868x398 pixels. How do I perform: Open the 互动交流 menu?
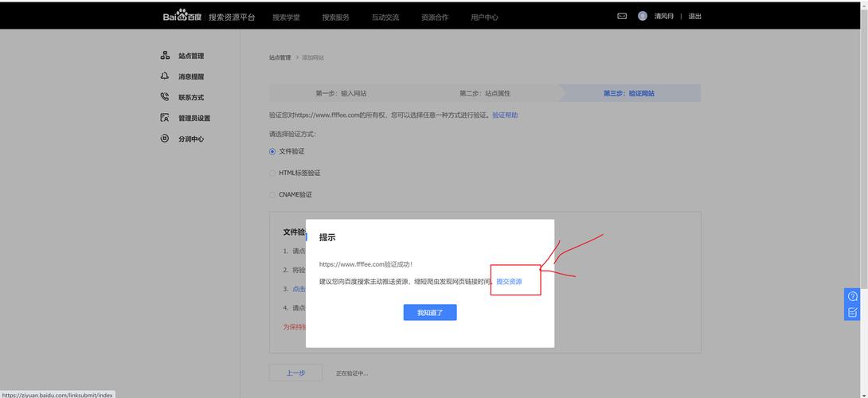(x=385, y=18)
